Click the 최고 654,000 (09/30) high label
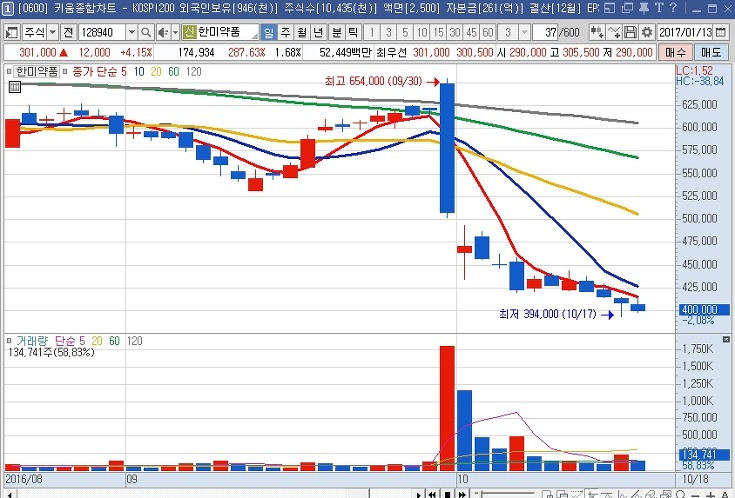The width and height of the screenshot is (735, 498). click(x=374, y=81)
